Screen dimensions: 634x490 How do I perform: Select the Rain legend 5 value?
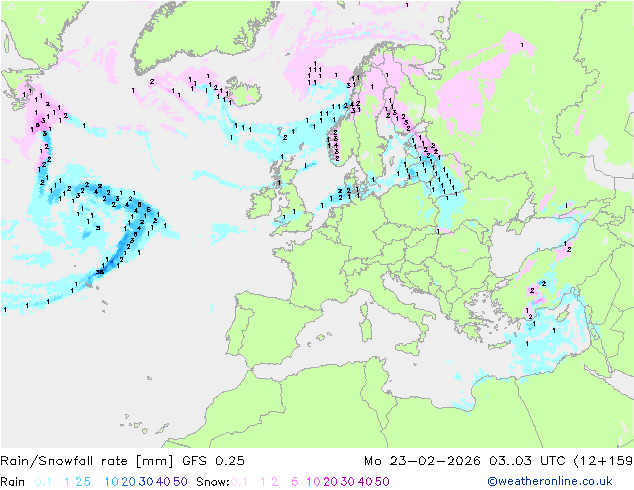pos(87,482)
